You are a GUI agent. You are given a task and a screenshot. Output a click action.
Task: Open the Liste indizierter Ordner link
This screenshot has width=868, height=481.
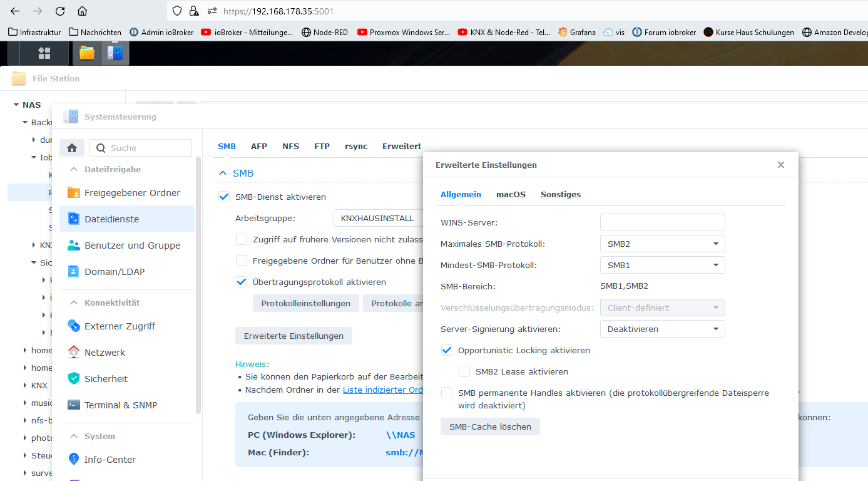click(383, 390)
